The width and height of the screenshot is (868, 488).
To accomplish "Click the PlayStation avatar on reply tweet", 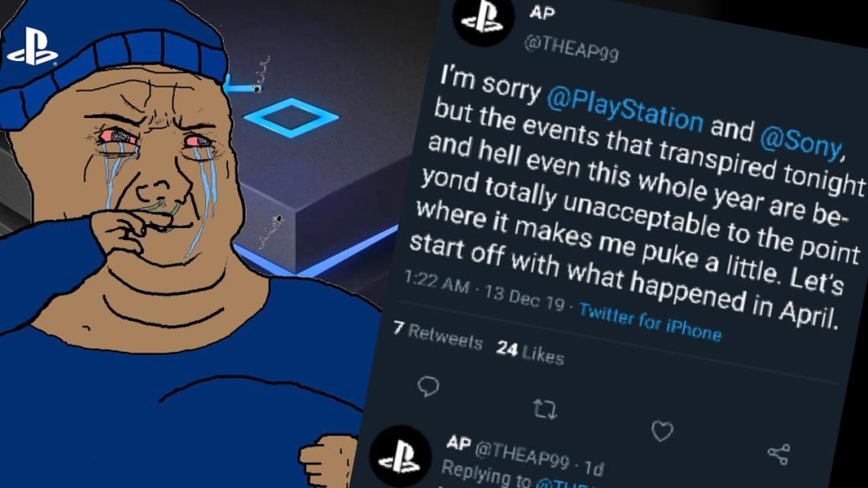I will coord(400,458).
